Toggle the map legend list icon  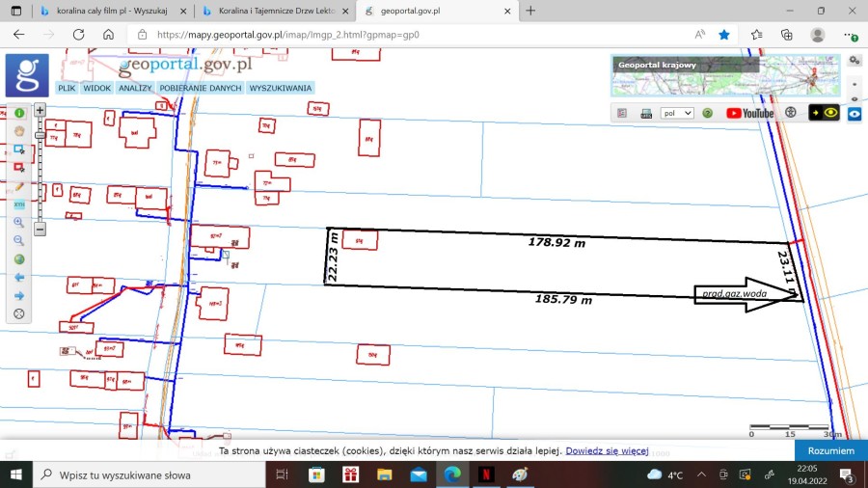tap(623, 113)
